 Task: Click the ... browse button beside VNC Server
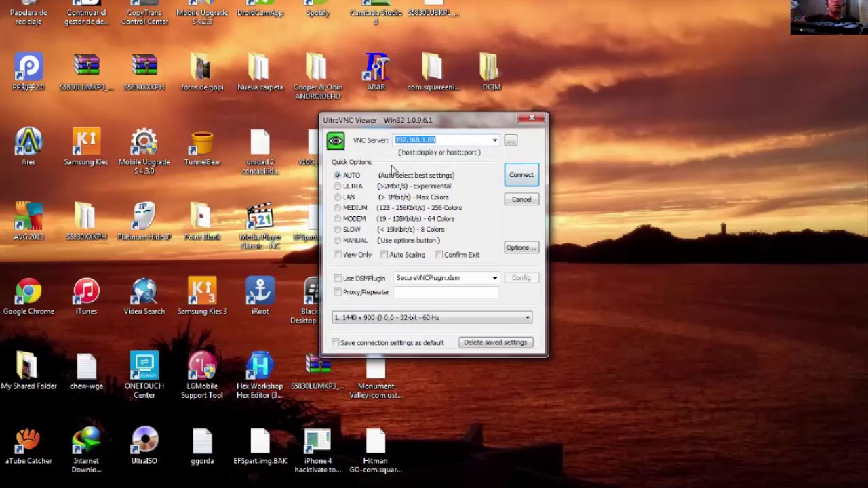pos(511,140)
